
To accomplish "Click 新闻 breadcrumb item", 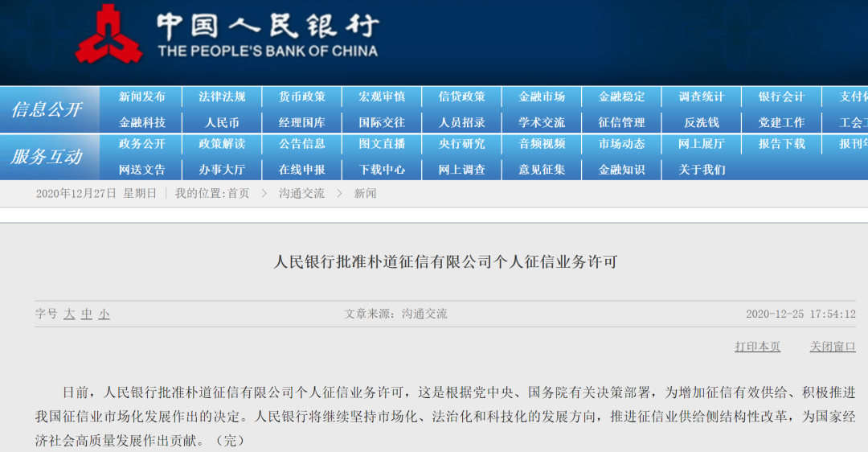I will tap(366, 193).
